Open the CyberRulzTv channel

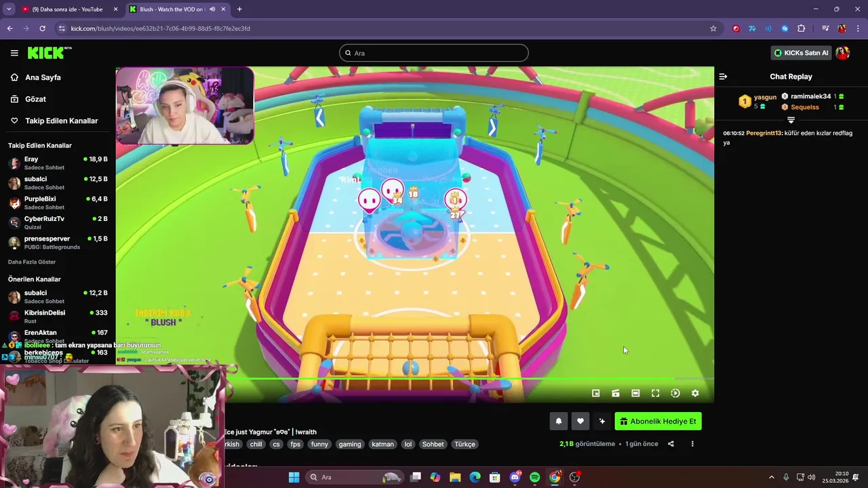coord(58,223)
